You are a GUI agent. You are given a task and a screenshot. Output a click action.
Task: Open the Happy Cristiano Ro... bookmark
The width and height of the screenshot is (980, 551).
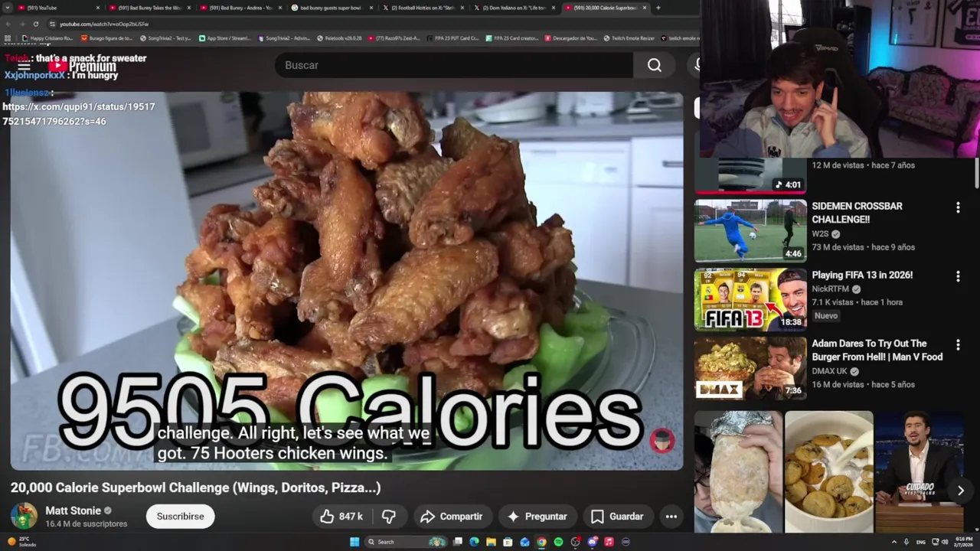(x=47, y=37)
